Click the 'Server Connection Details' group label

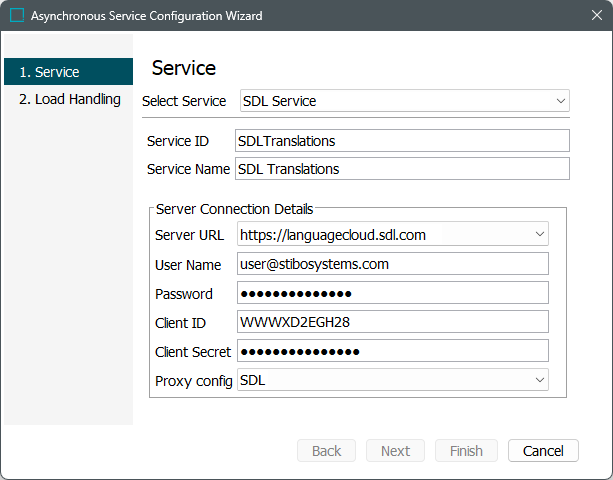click(234, 209)
